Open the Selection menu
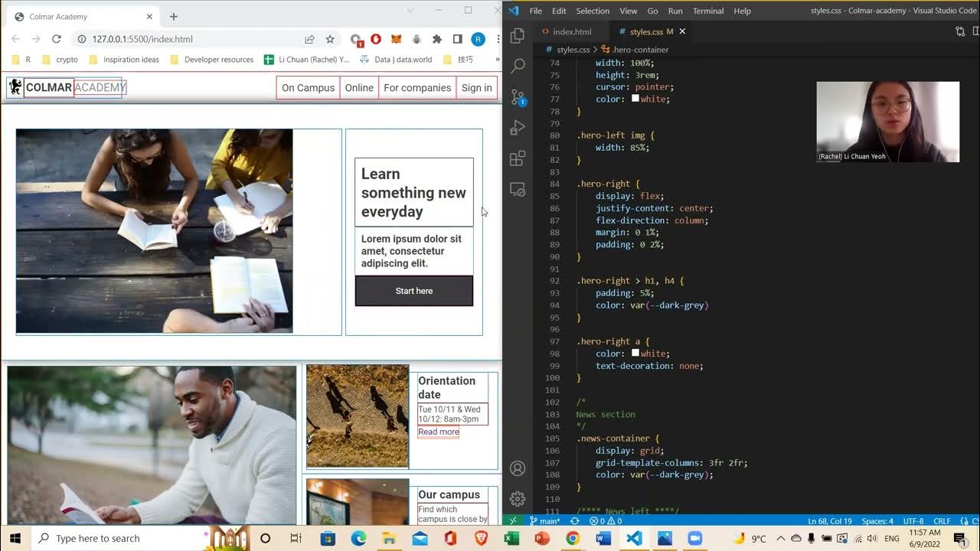Screen dimensions: 980x551 [x=593, y=11]
